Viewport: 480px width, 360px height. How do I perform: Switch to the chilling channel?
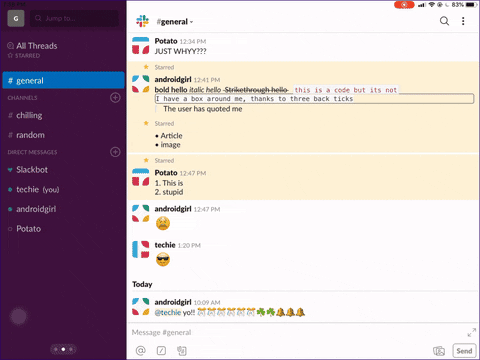[x=63, y=115]
